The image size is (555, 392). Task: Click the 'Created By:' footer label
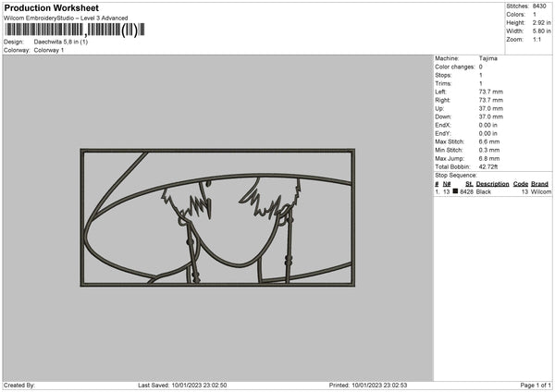(x=19, y=386)
